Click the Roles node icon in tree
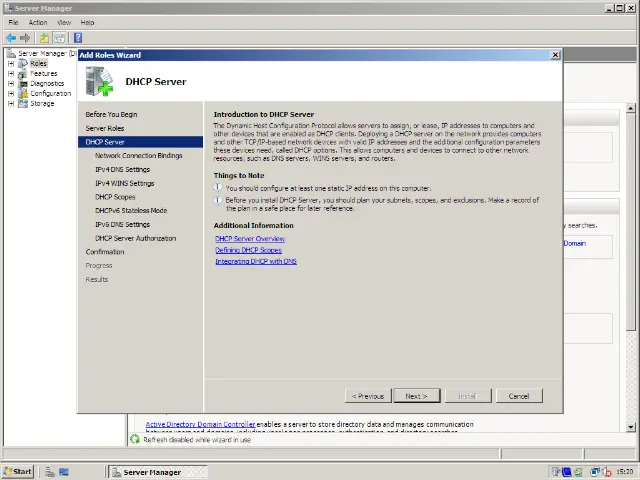Screen dimensions: 640x480 [x=23, y=64]
